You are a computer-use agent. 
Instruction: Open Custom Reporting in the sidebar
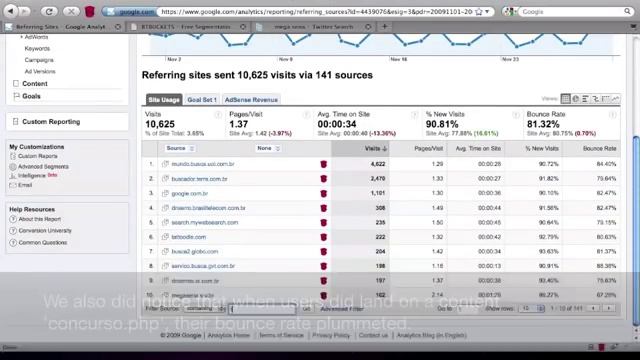pos(51,122)
